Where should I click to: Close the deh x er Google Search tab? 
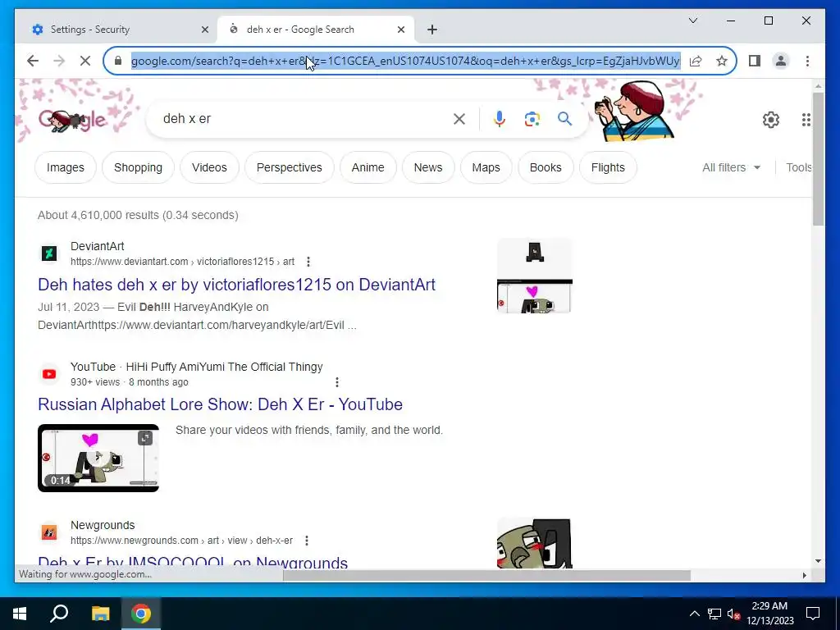click(400, 30)
